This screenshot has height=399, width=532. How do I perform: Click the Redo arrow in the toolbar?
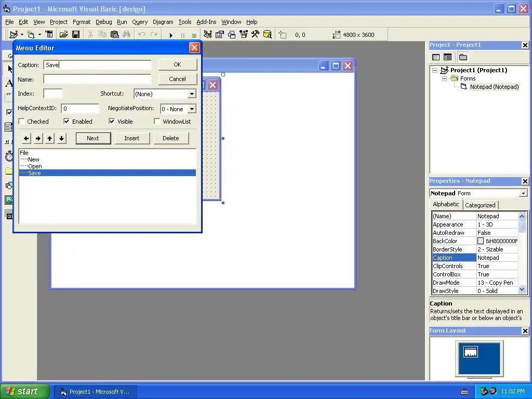click(x=154, y=35)
